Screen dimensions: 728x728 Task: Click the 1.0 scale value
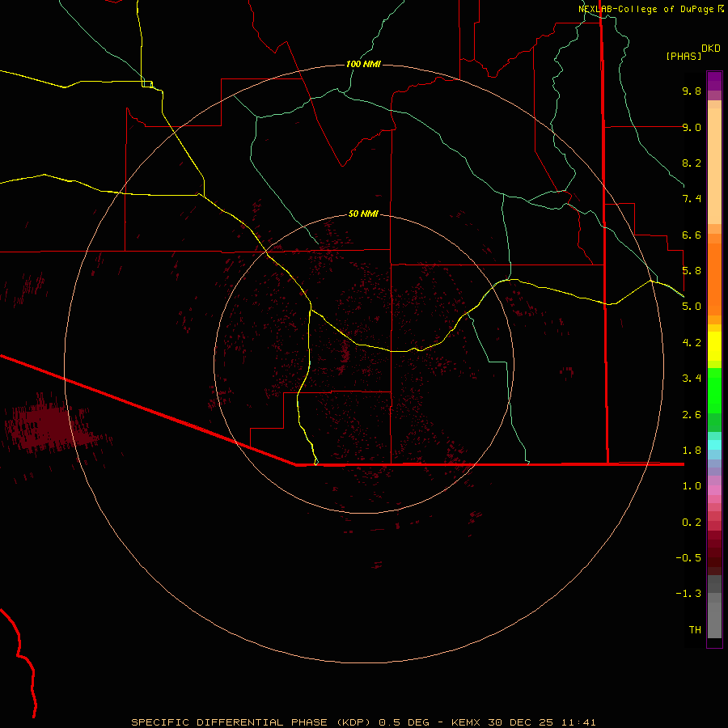coord(692,486)
